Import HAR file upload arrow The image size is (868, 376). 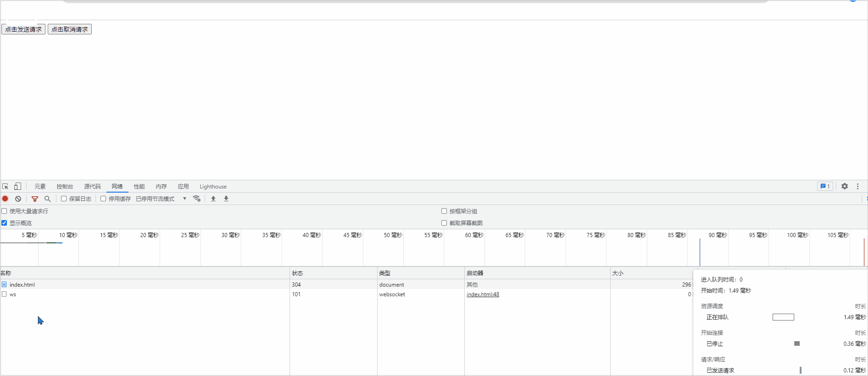213,199
